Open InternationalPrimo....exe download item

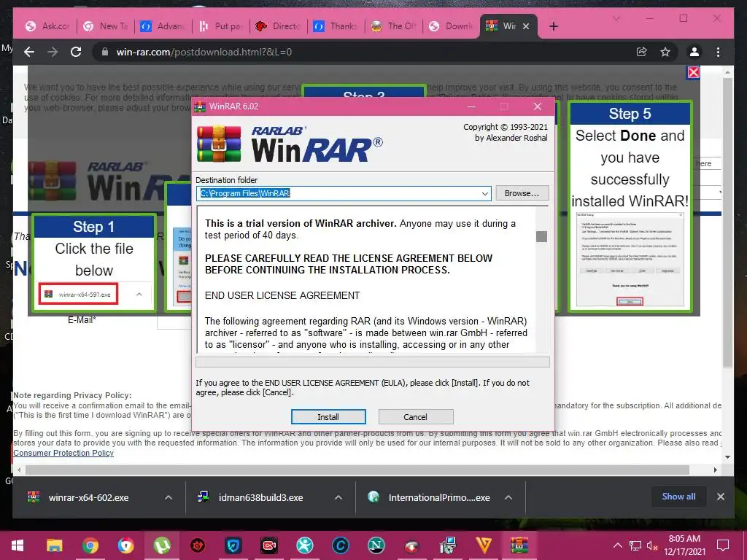tap(429, 497)
